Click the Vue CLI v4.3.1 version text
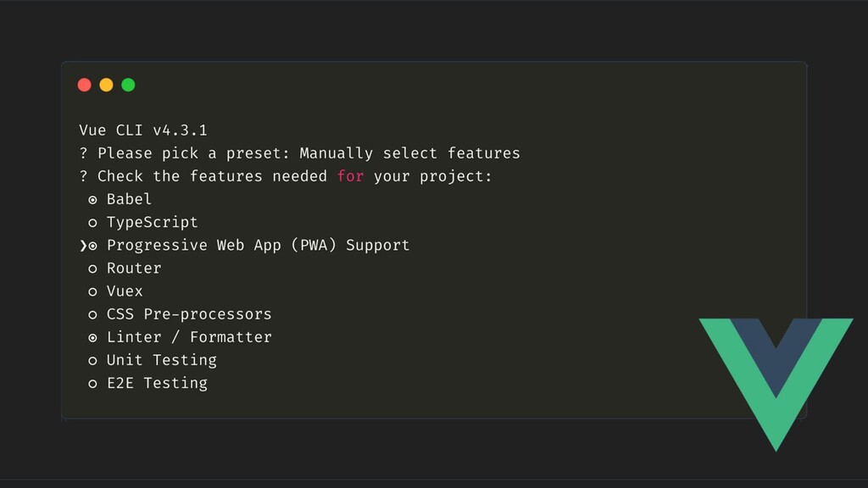 143,130
